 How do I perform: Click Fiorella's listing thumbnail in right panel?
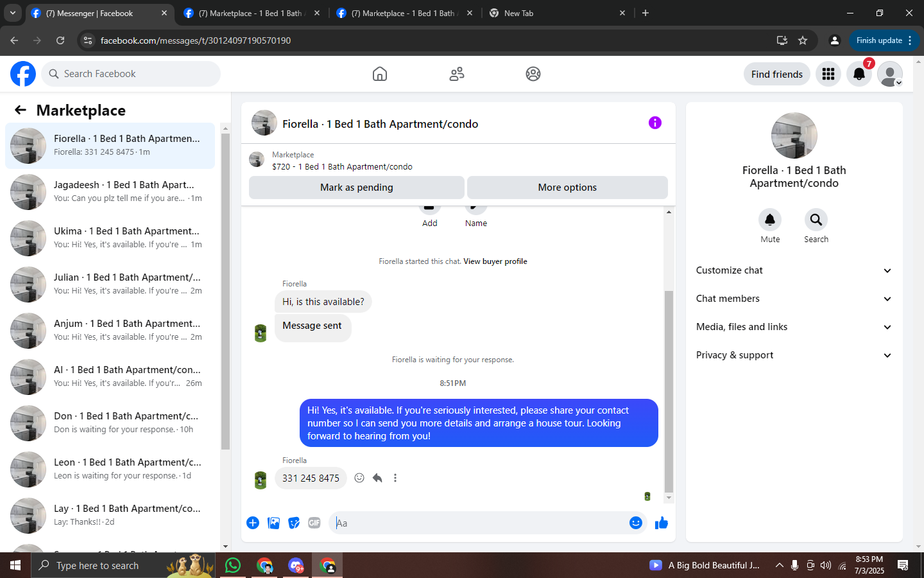794,136
